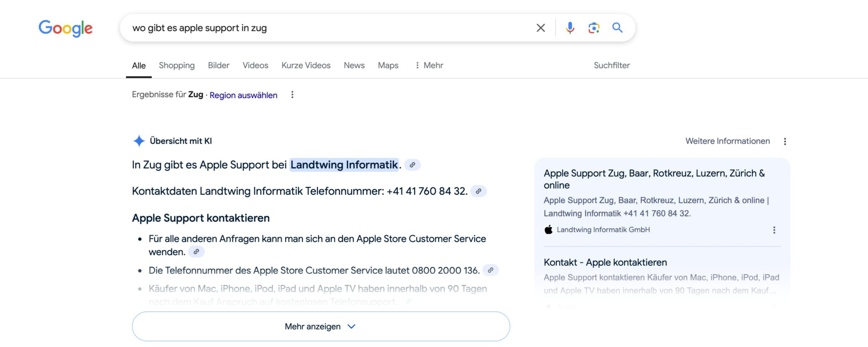
Task: Click source link icon after 0800 2000 136
Action: [x=491, y=270]
